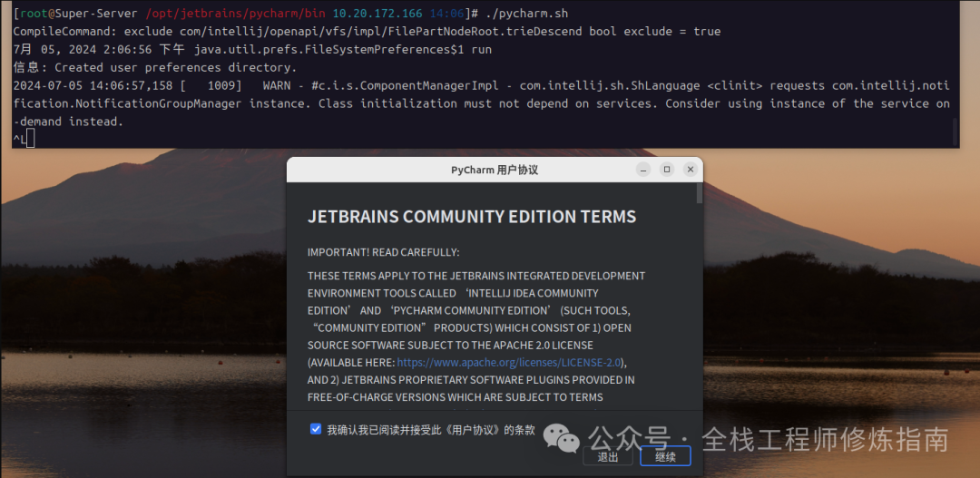Click the Created user preferences directory line

pos(155,67)
